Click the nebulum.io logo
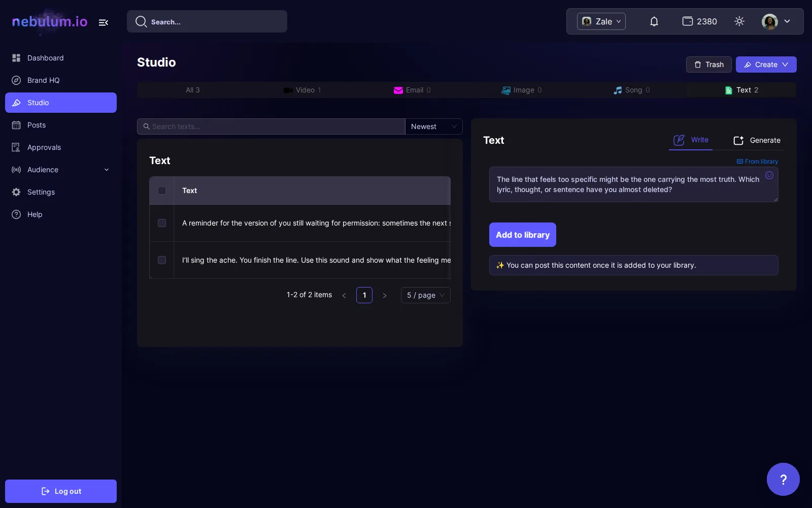 (x=50, y=21)
